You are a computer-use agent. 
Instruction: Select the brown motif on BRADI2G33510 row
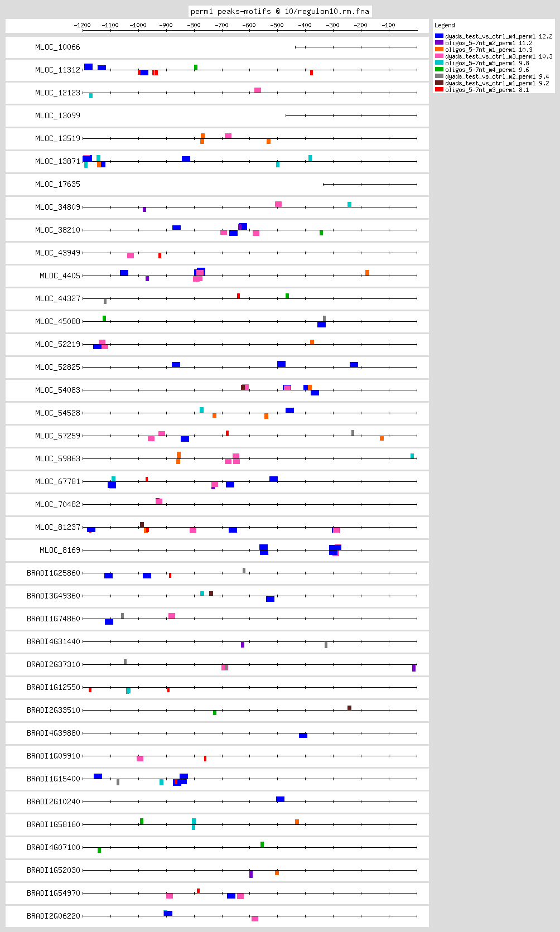pyautogui.click(x=349, y=708)
